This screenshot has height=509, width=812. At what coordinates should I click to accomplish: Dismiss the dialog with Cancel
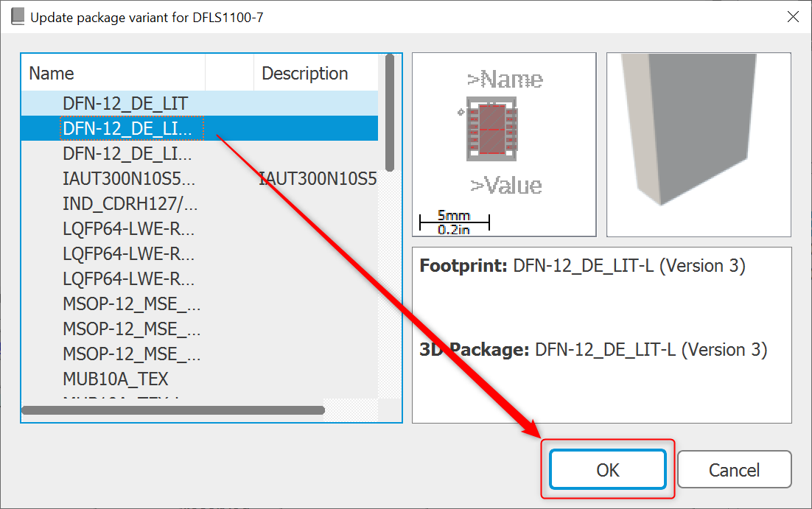pos(734,469)
